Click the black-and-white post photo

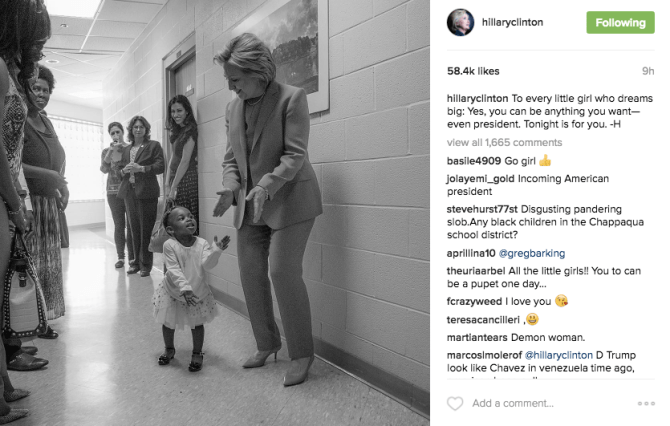(x=215, y=213)
